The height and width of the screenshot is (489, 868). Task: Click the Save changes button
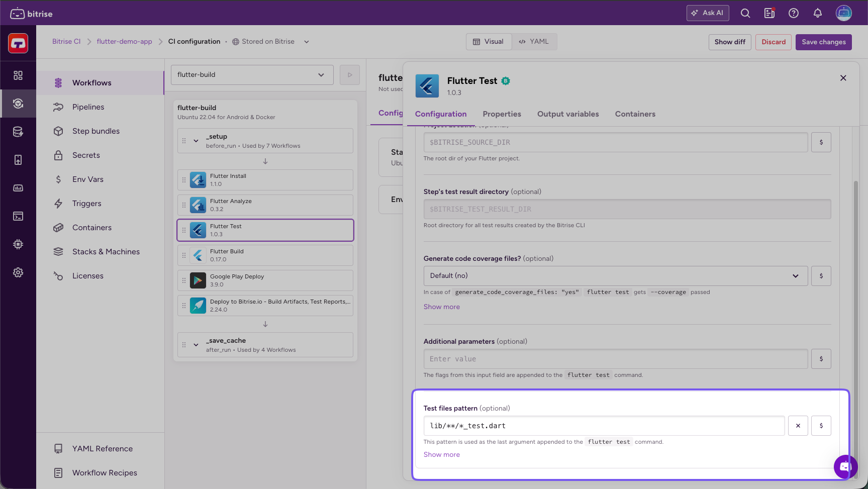coord(824,42)
